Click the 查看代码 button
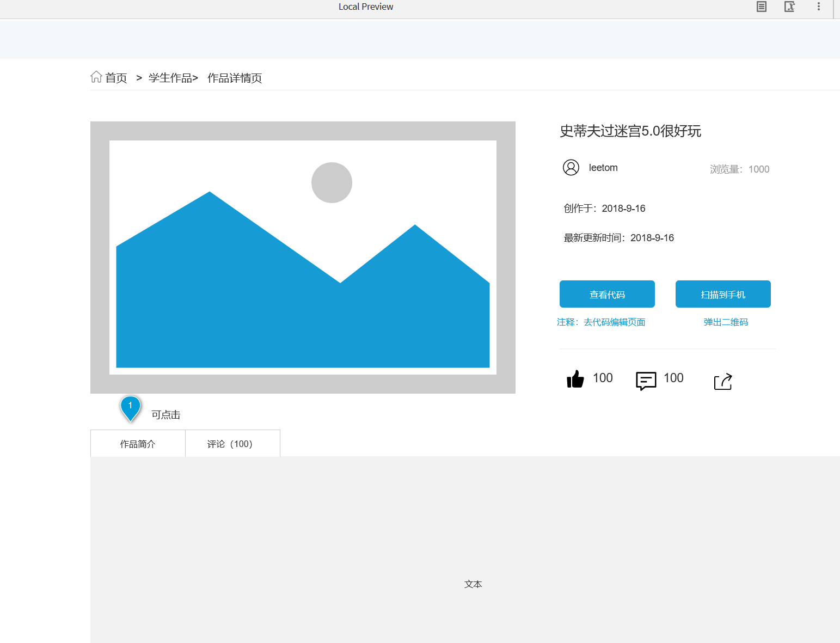The width and height of the screenshot is (840, 643). tap(607, 294)
